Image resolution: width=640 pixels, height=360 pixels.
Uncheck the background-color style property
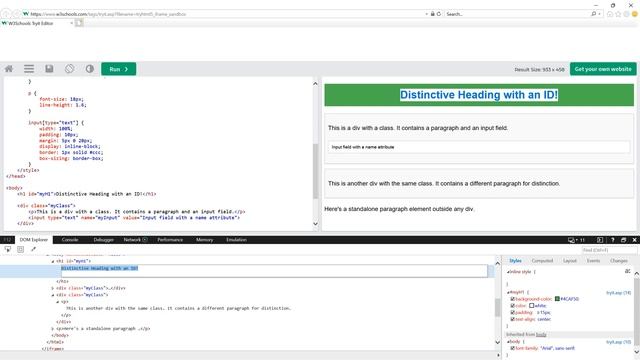click(x=513, y=299)
